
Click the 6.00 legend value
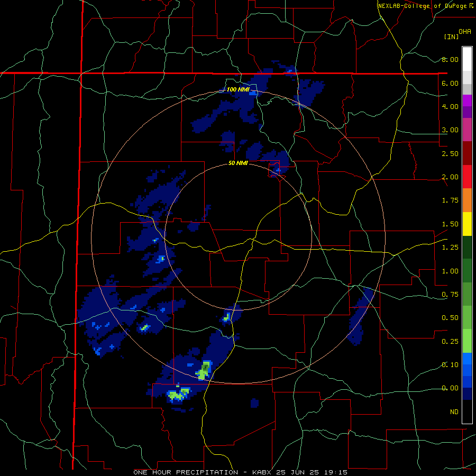(450, 83)
